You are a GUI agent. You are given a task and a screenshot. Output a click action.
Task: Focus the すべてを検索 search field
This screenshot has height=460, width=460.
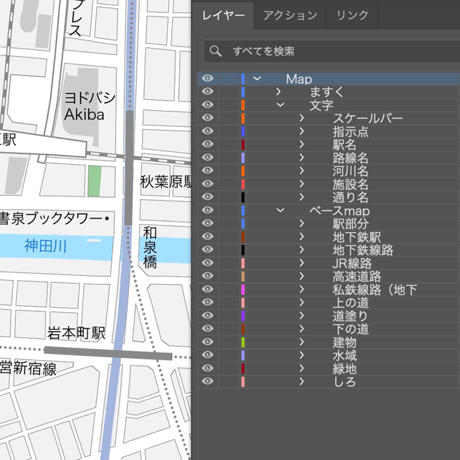332,51
